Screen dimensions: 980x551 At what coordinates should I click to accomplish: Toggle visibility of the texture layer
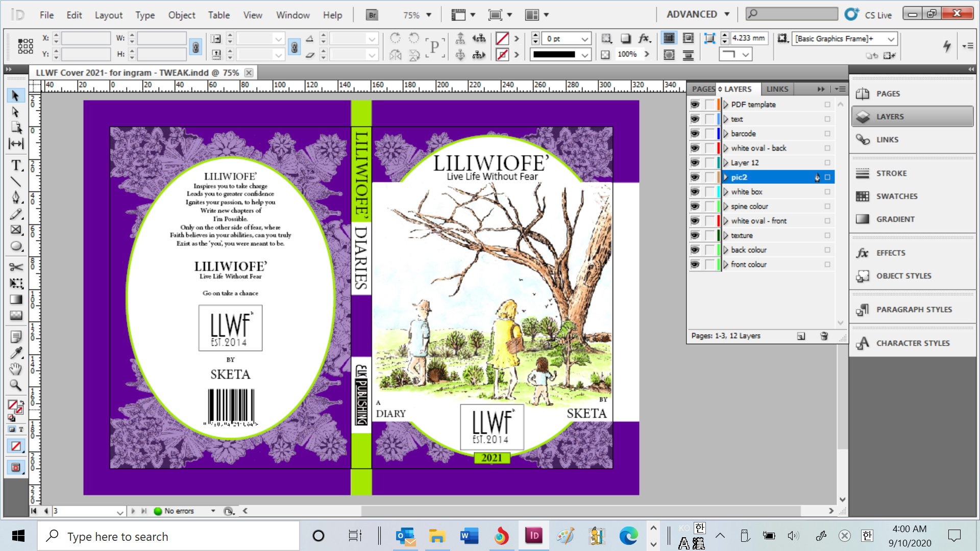click(x=695, y=235)
